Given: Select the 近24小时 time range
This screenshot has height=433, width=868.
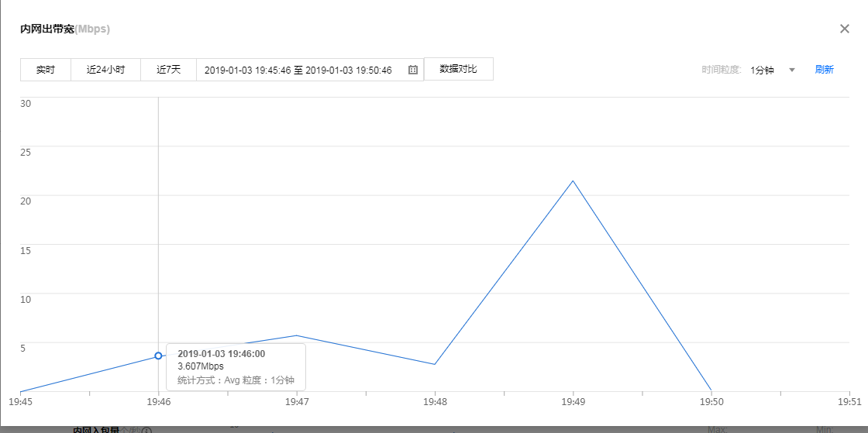Looking at the screenshot, I should tap(105, 70).
